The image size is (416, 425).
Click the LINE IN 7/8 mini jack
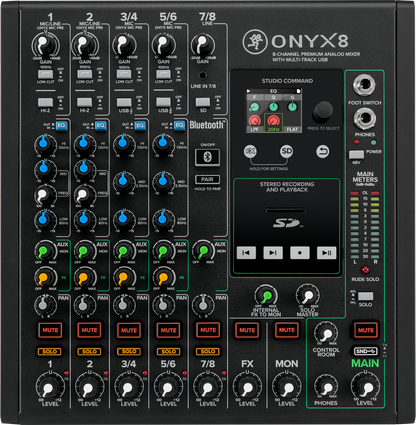(x=203, y=75)
